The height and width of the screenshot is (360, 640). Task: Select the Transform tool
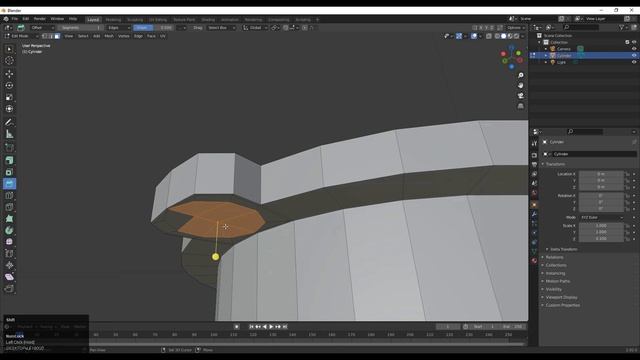click(x=9, y=109)
